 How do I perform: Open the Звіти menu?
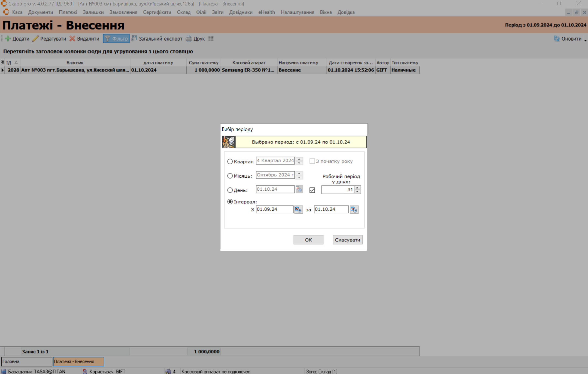click(x=217, y=12)
